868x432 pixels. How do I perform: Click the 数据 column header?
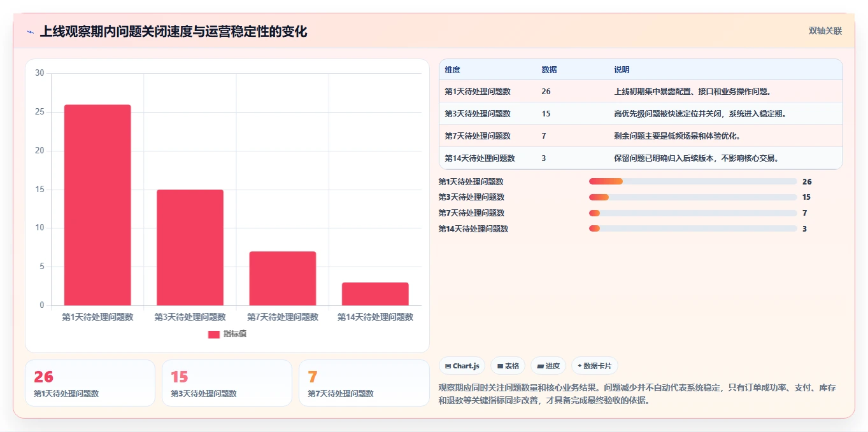549,70
